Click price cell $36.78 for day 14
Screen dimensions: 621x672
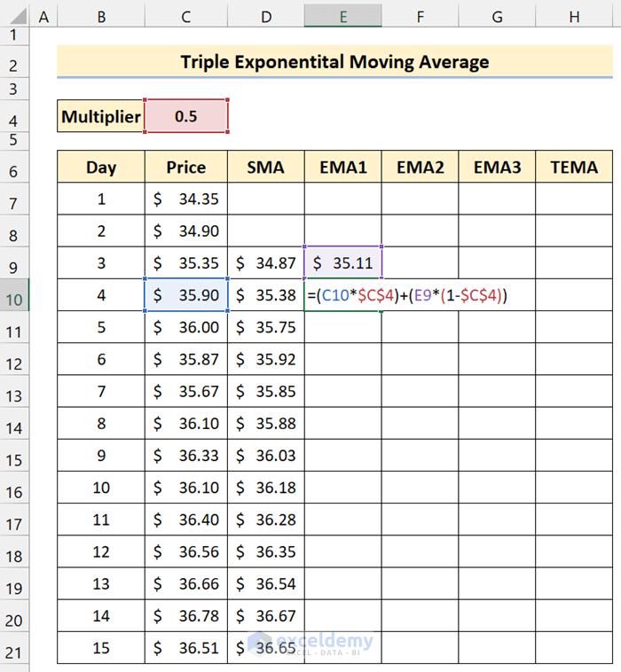click(x=186, y=615)
